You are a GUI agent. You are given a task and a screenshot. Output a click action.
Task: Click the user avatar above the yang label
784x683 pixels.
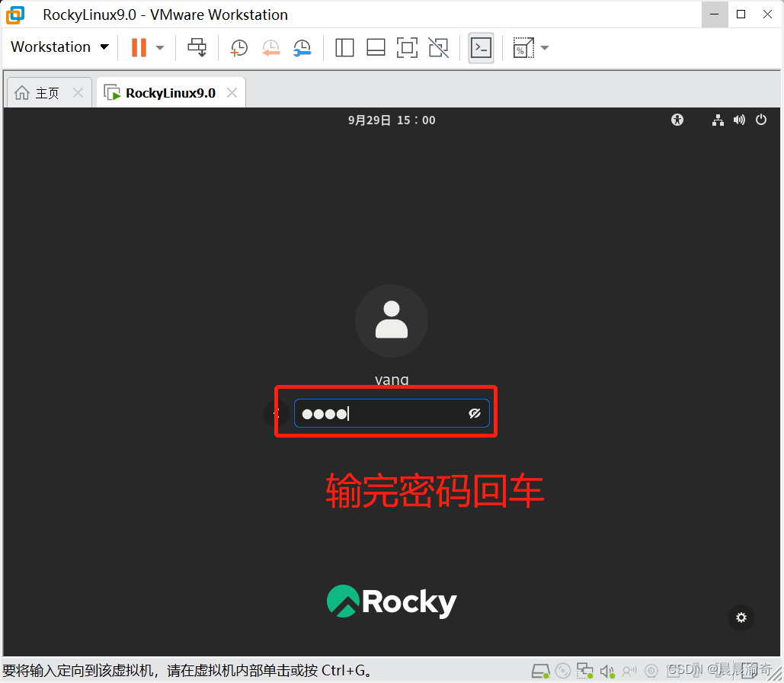(392, 321)
